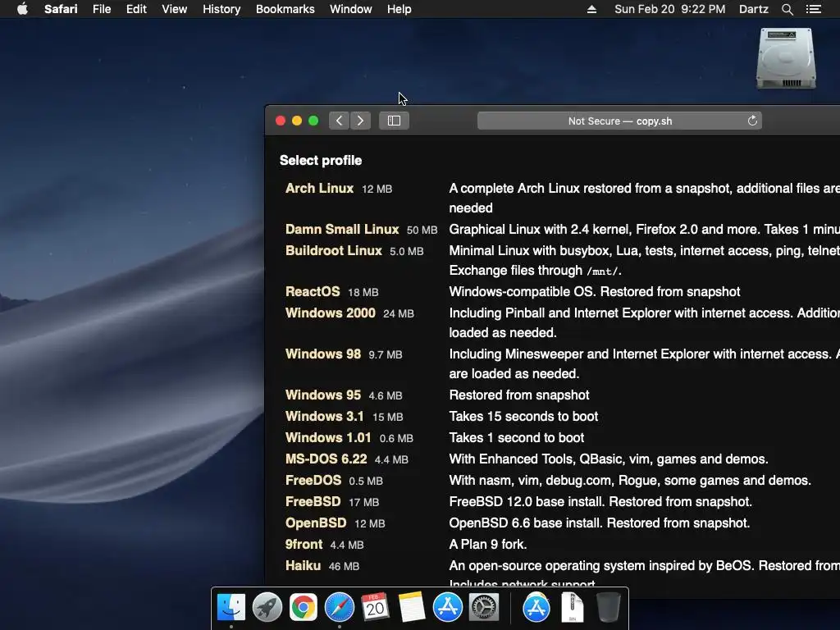Click the green full-screen button in Safari
Image resolution: width=840 pixels, height=630 pixels.
313,121
